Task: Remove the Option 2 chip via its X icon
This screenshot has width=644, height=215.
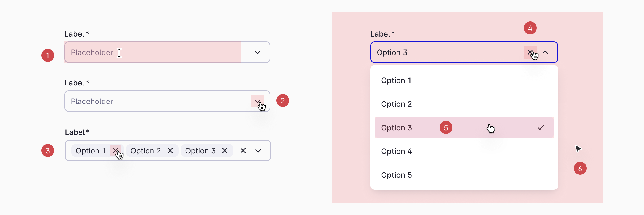Action: click(170, 150)
